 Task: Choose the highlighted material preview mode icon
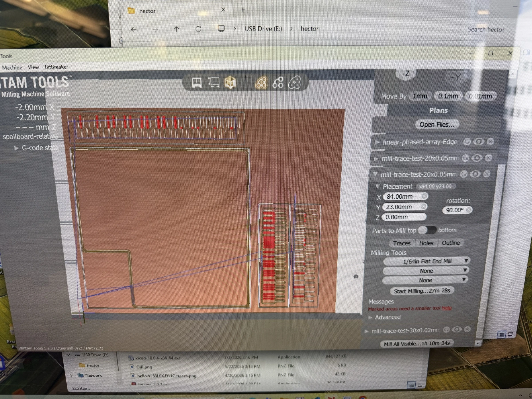[261, 83]
